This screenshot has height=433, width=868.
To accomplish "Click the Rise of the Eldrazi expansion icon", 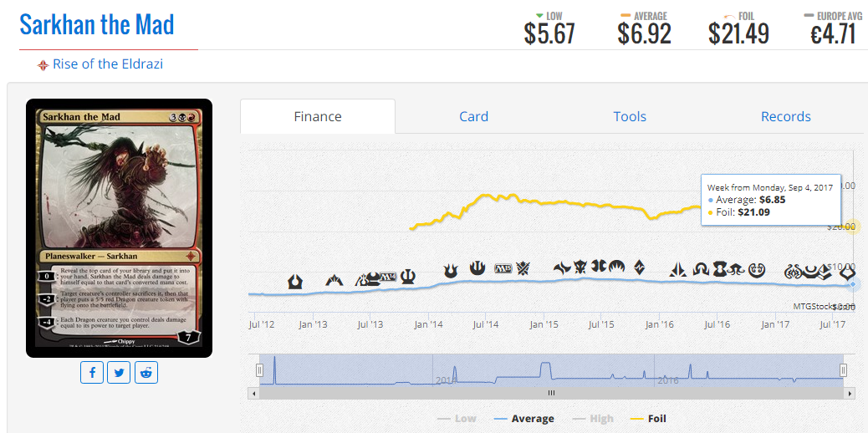I will coord(43,65).
